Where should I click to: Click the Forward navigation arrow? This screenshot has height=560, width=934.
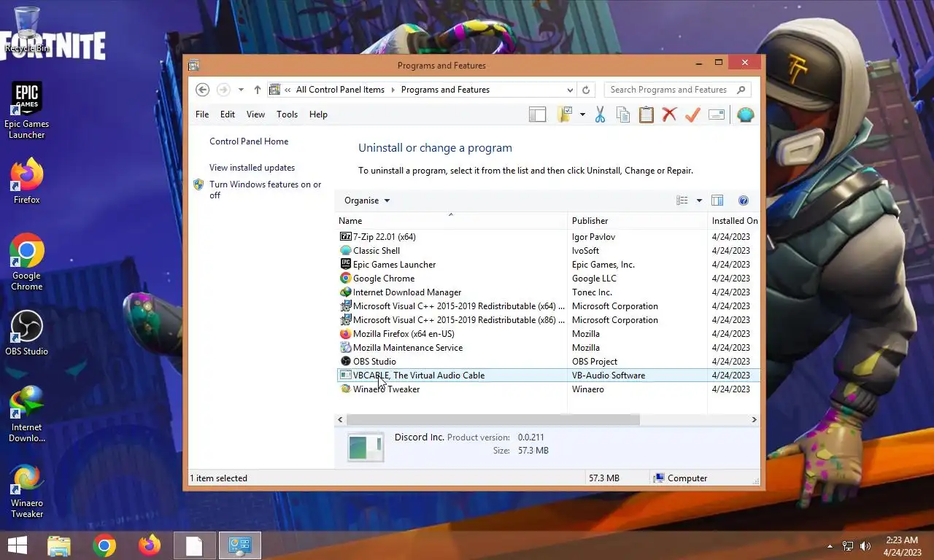pos(223,90)
